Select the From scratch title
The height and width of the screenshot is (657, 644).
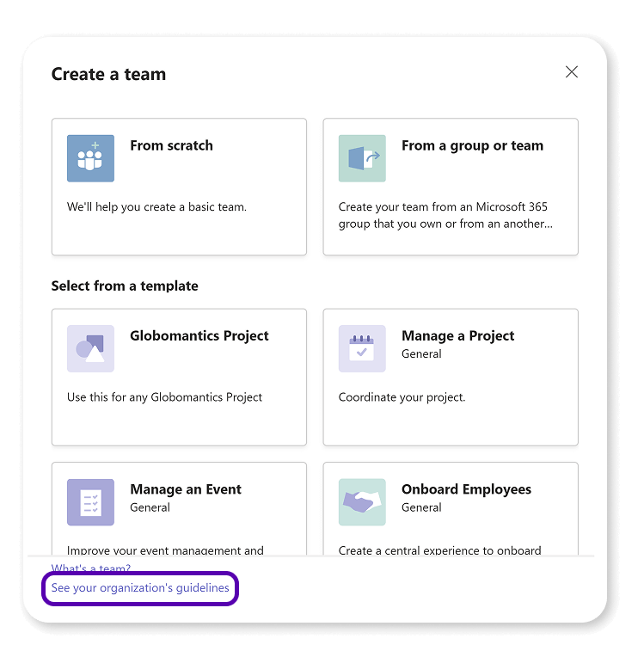click(171, 145)
